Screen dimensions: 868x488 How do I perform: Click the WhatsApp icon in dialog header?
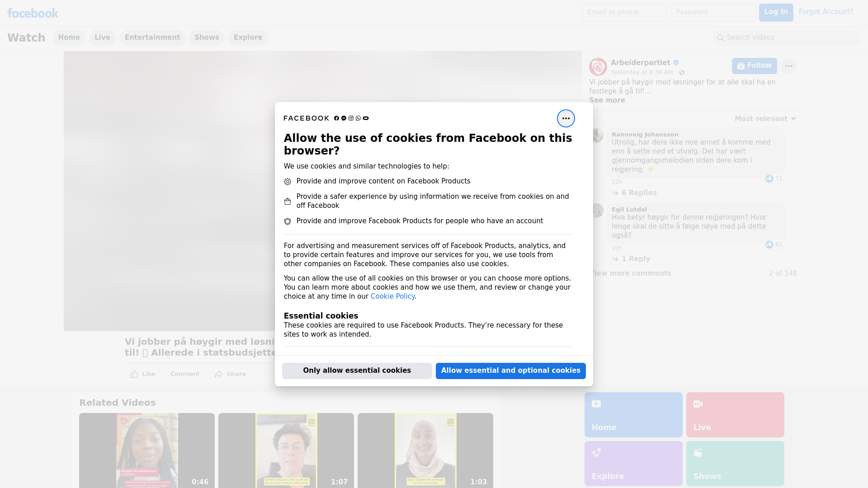[x=358, y=118]
